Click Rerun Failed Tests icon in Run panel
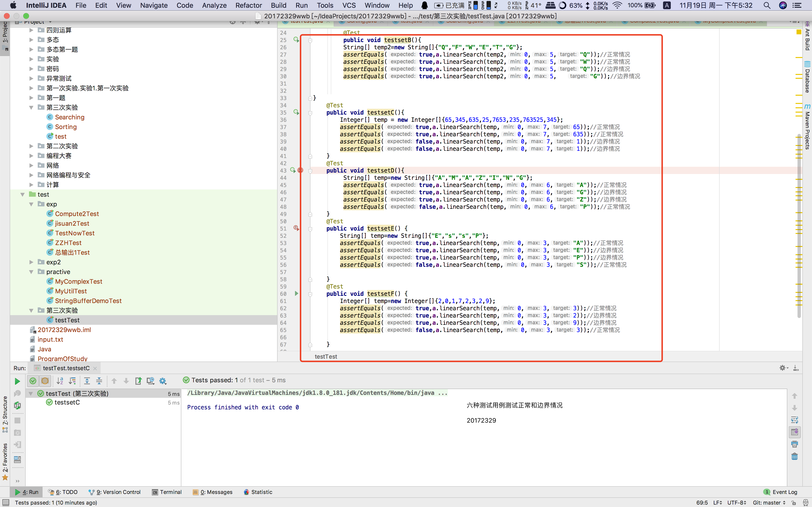This screenshot has width=812, height=507. 17,393
